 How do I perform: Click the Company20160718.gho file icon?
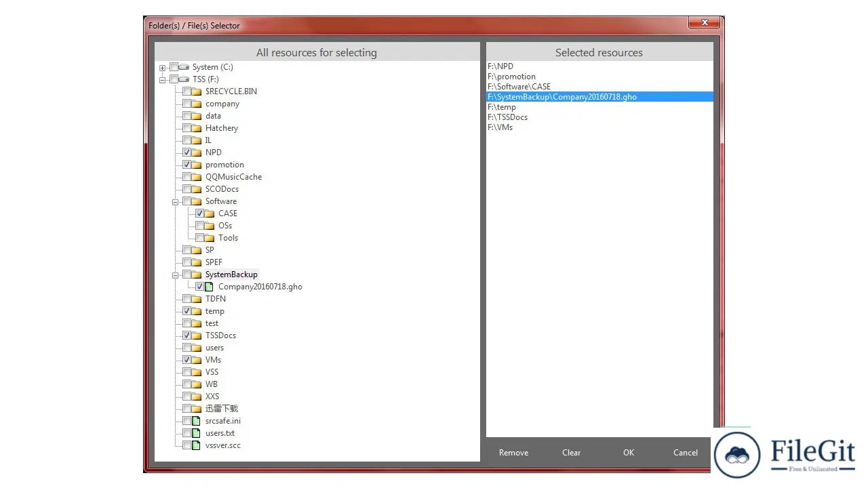[x=209, y=287]
